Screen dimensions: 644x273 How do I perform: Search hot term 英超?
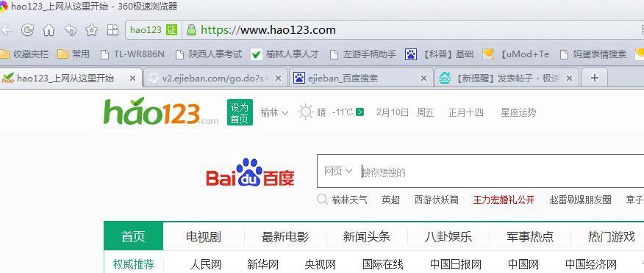tap(390, 200)
